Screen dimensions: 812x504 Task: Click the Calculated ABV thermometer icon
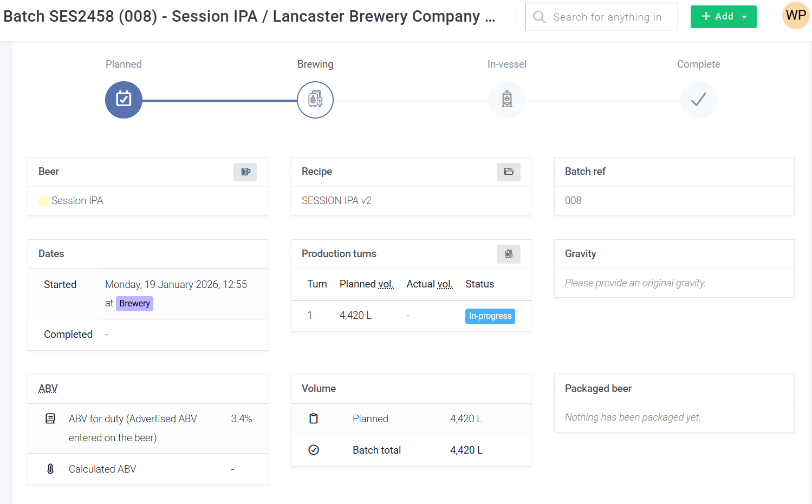point(50,469)
